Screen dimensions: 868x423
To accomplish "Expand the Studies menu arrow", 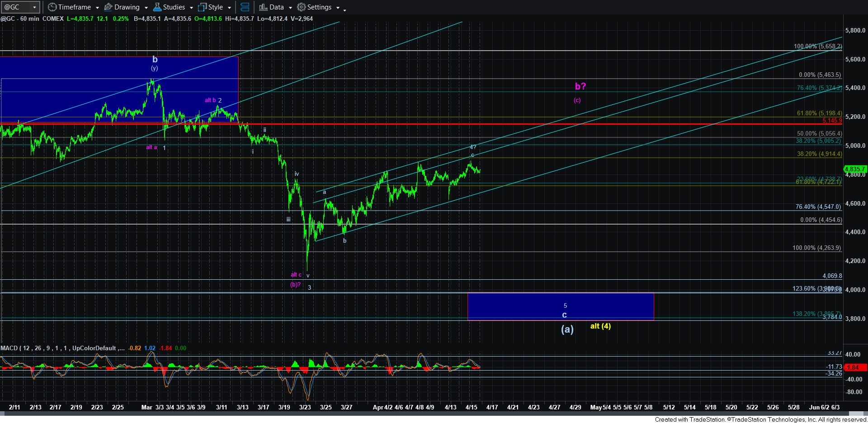I will click(191, 8).
